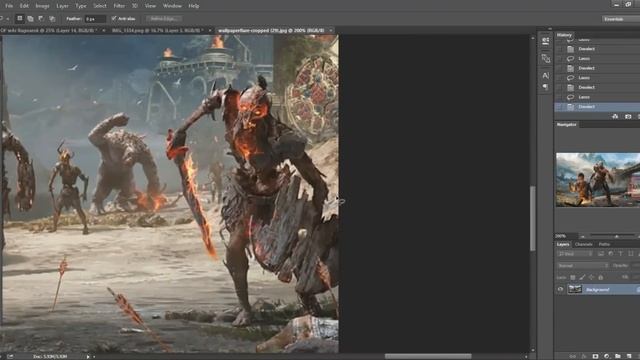Image resolution: width=640 pixels, height=360 pixels.
Task: Open the Select menu
Action: 100,6
